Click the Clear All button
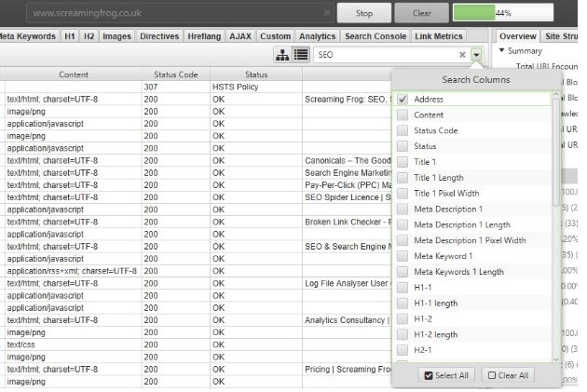This screenshot has height=392, width=587. point(509,375)
